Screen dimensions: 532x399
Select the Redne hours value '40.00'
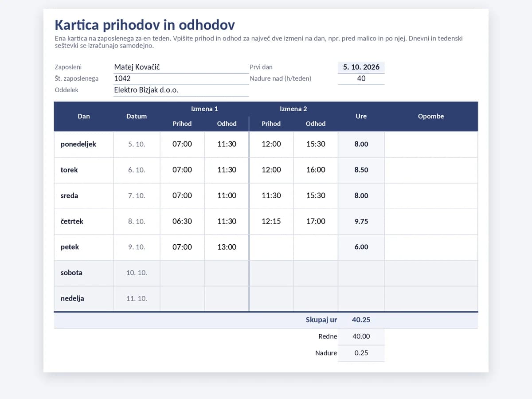pyautogui.click(x=361, y=336)
